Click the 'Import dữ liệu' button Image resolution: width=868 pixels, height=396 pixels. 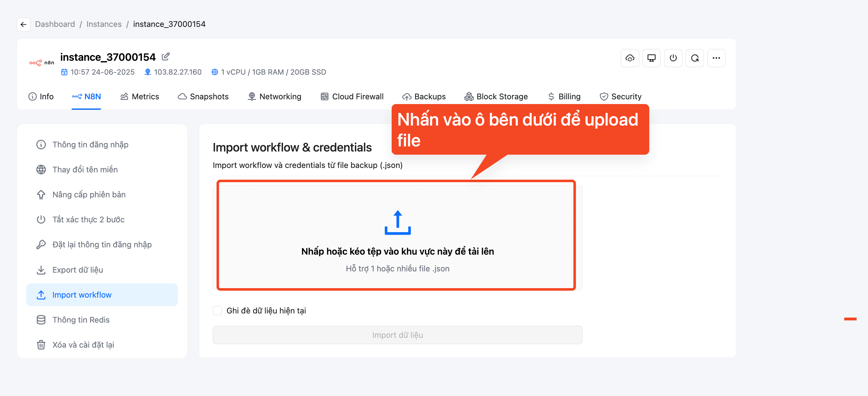(397, 335)
